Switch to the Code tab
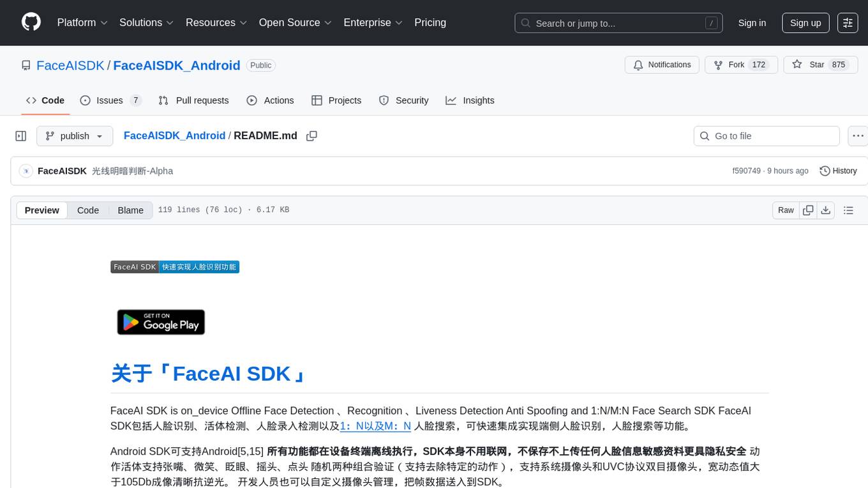The height and width of the screenshot is (488, 868). [x=45, y=100]
